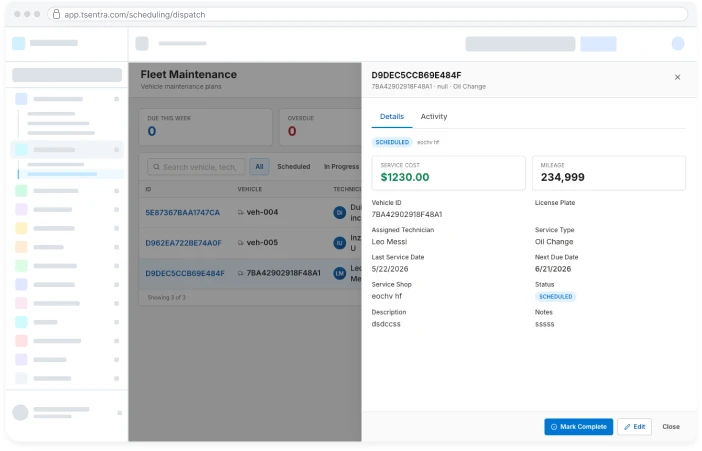Select the Details tab
This screenshot has height=451, width=702.
pos(392,116)
